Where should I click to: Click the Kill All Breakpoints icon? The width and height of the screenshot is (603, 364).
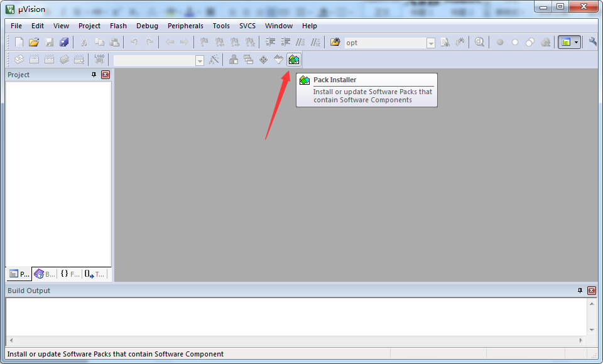coord(545,42)
